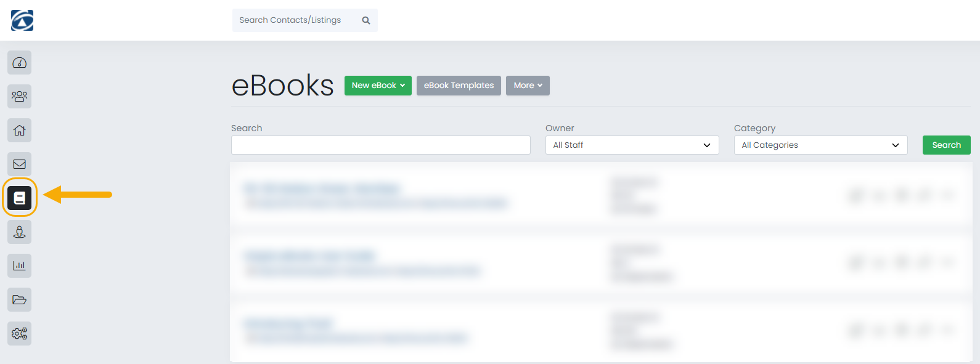Open settings using the gears icon
980x364 pixels.
pos(20,334)
